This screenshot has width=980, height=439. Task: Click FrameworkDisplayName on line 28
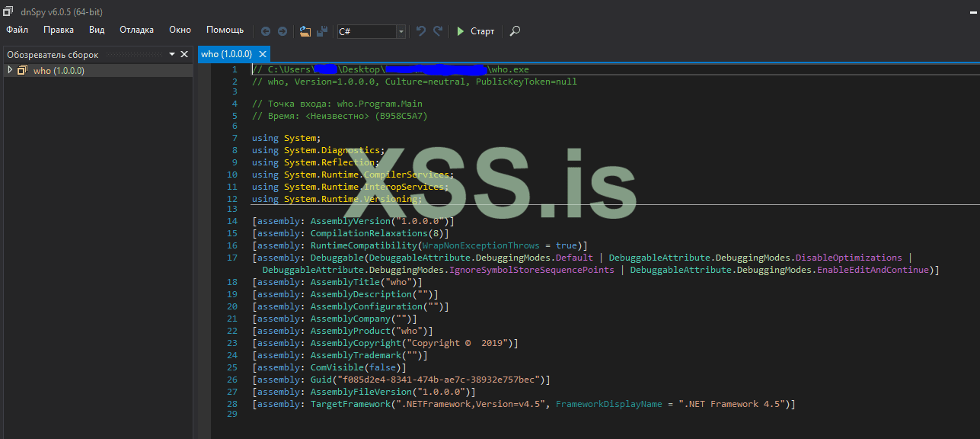pos(608,404)
